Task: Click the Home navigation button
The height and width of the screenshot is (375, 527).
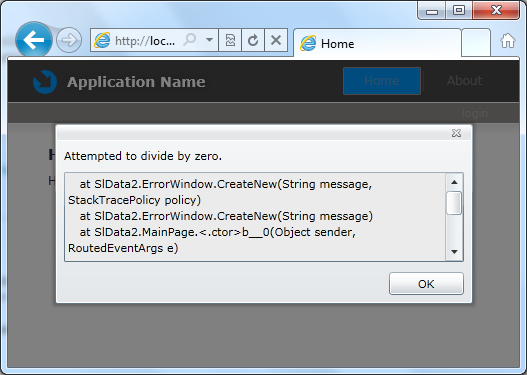Action: (x=382, y=81)
